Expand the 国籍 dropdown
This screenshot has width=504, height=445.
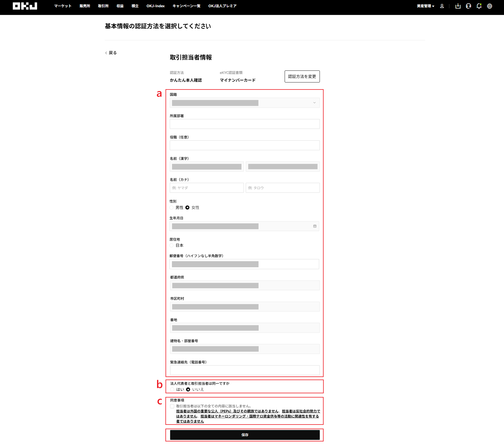(x=245, y=103)
